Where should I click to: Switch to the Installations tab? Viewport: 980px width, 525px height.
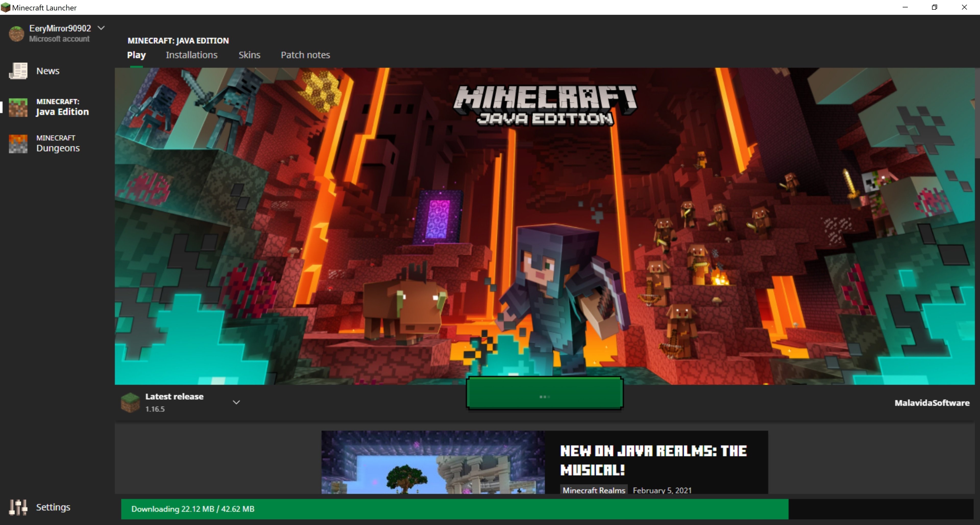(x=191, y=55)
